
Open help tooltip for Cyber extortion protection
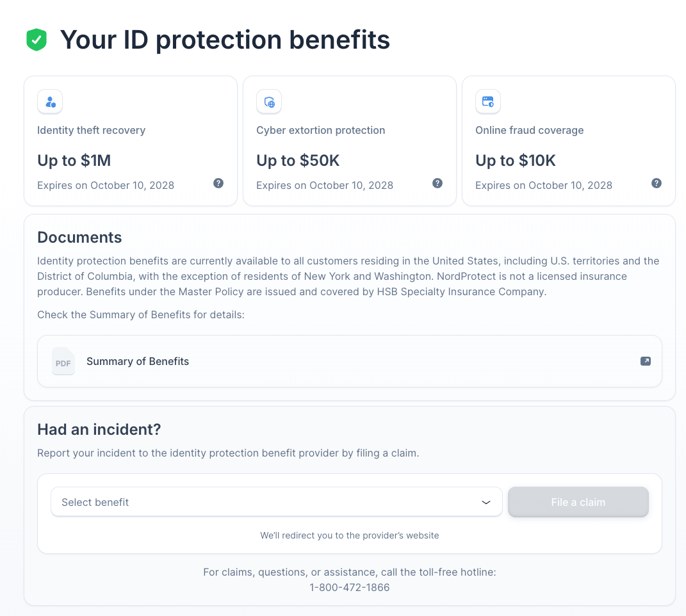(x=437, y=183)
